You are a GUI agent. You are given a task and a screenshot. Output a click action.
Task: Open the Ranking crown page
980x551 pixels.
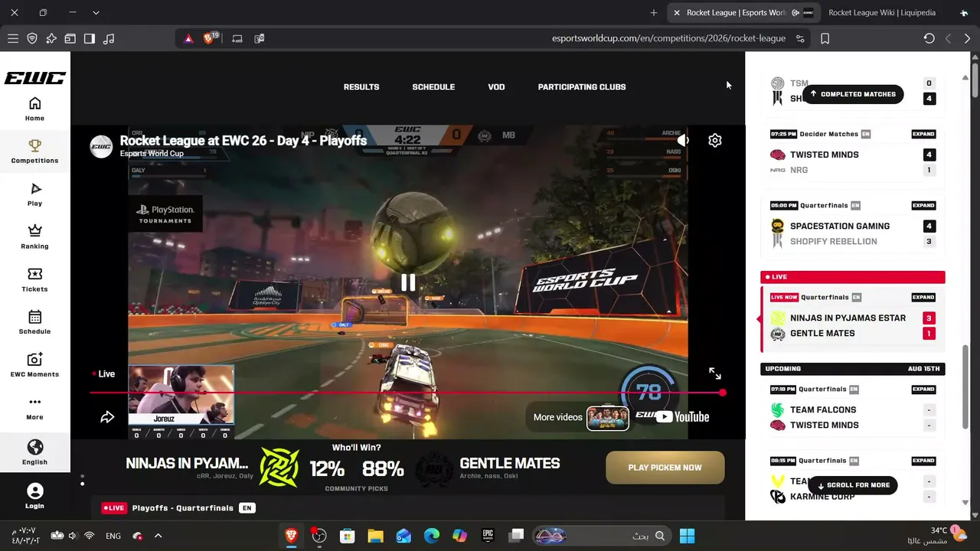point(34,237)
